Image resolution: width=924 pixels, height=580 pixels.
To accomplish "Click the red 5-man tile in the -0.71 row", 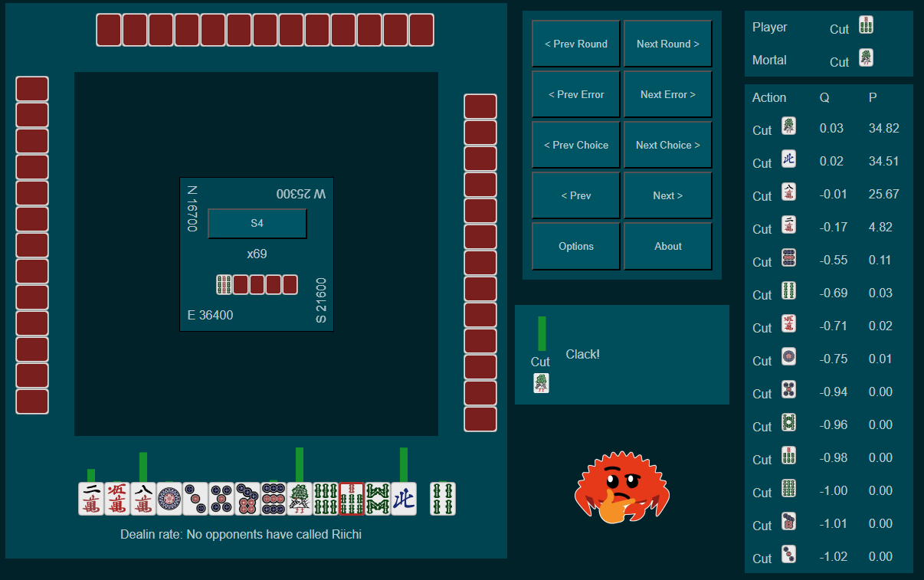I will (x=788, y=324).
